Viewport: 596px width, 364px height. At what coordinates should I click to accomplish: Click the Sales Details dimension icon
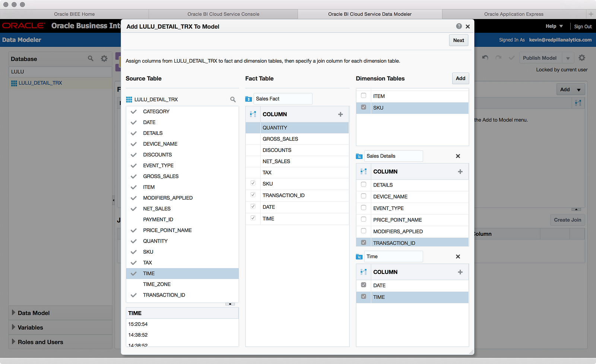pyautogui.click(x=359, y=156)
